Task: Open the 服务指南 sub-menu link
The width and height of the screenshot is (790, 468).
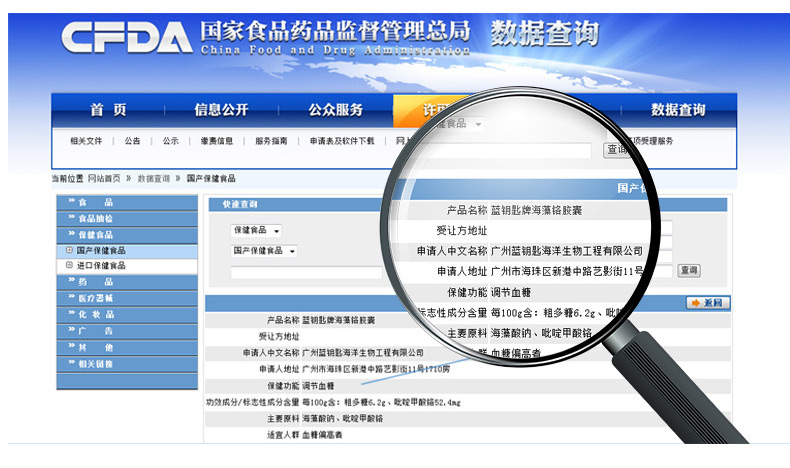Action: tap(271, 141)
